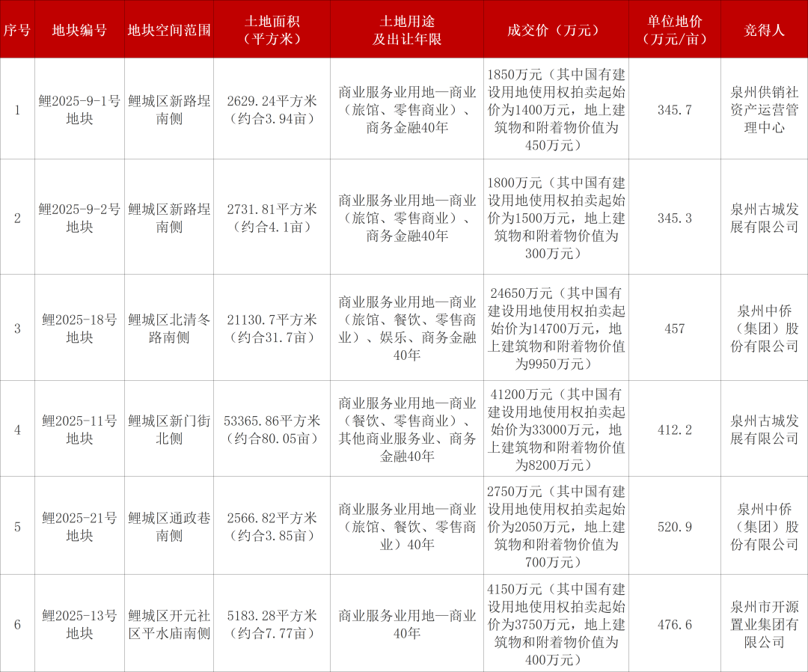Select cell 鲤2025-9-2号地块
The width and height of the screenshot is (808, 672).
click(x=79, y=217)
